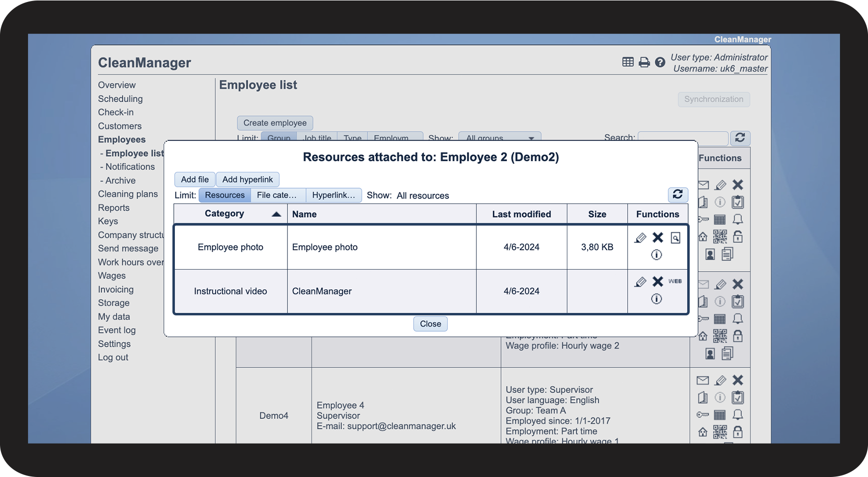Open the WEB link for CleanManager video
Screen dimensions: 868x477
[x=675, y=281]
